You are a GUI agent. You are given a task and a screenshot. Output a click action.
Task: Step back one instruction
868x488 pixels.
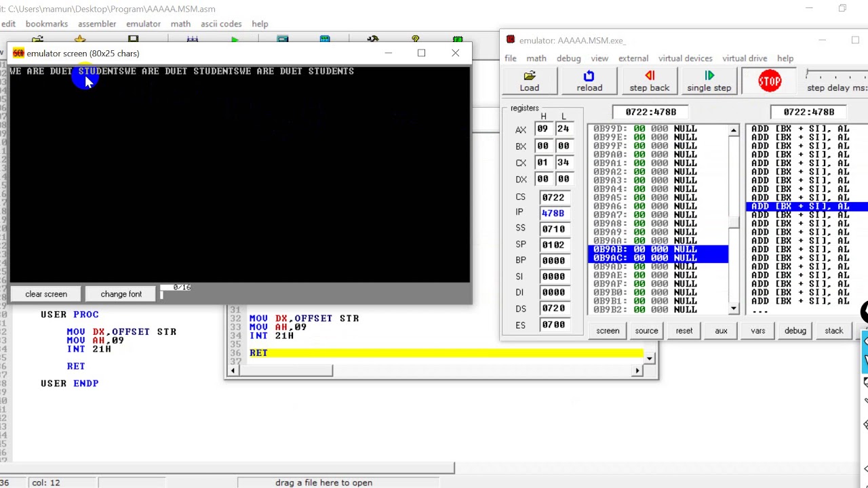(650, 81)
